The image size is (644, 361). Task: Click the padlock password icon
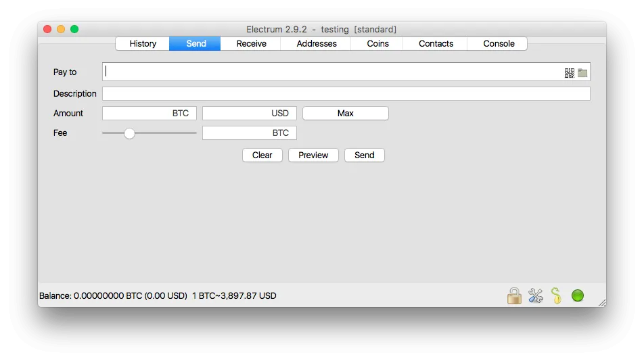coord(514,296)
